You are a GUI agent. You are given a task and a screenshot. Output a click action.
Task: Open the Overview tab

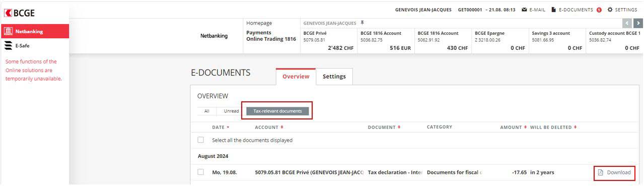coord(296,77)
